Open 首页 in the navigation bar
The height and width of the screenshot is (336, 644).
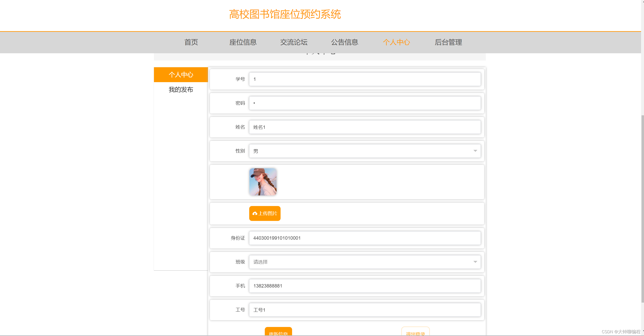(x=191, y=42)
